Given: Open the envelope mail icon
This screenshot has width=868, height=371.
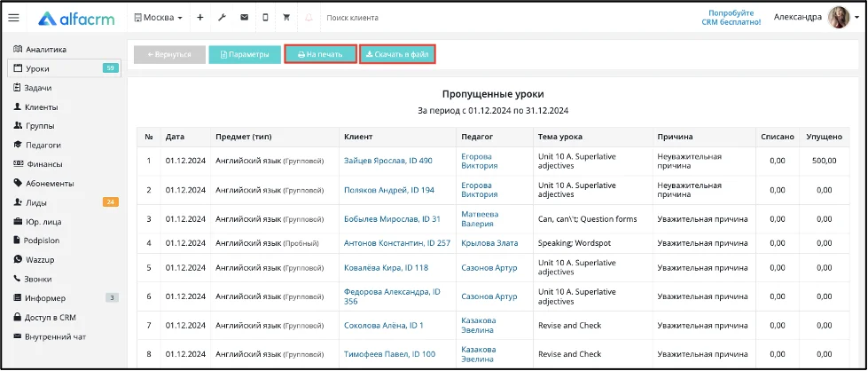Looking at the screenshot, I should coord(244,18).
